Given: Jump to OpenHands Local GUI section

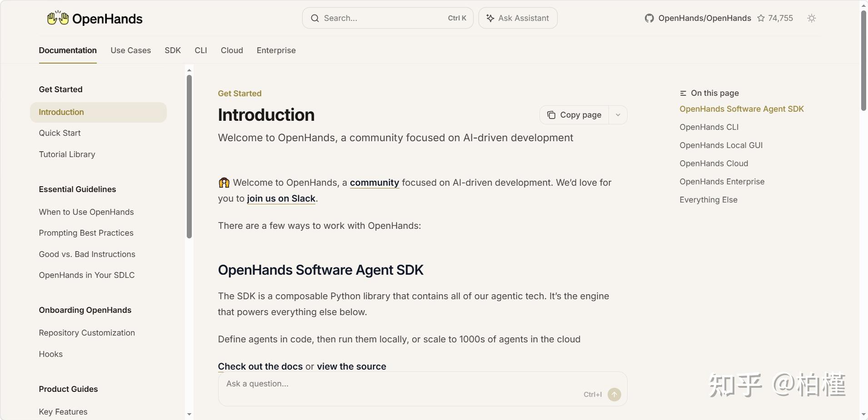Looking at the screenshot, I should pos(721,145).
